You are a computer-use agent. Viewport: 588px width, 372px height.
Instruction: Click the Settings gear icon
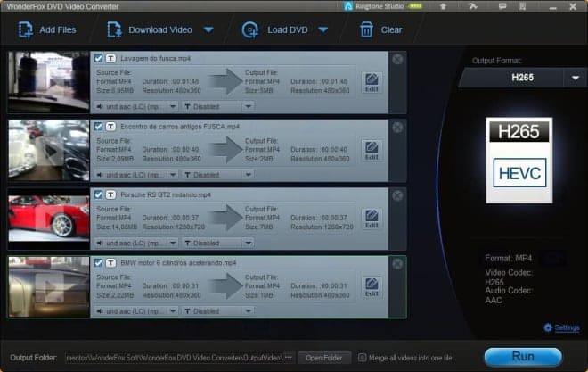(548, 327)
